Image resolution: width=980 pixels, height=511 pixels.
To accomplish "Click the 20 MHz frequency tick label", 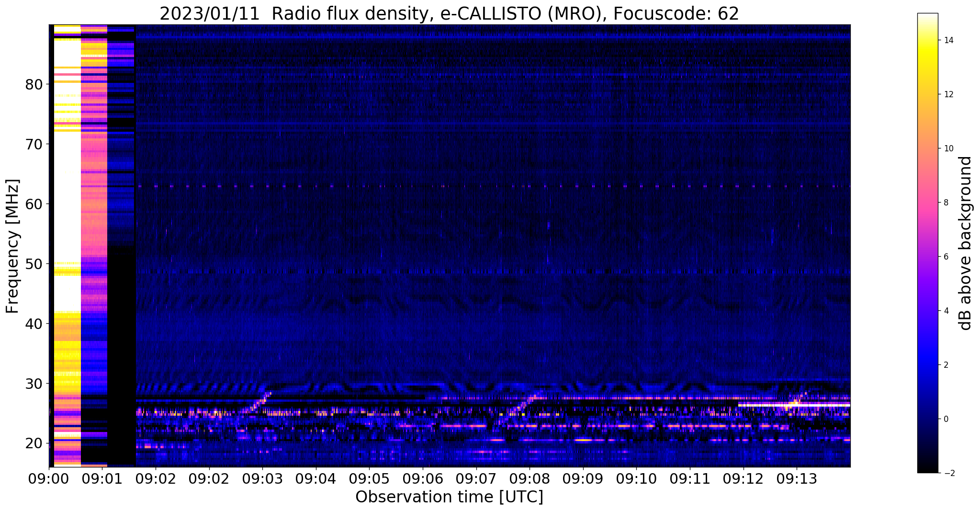I will click(34, 443).
